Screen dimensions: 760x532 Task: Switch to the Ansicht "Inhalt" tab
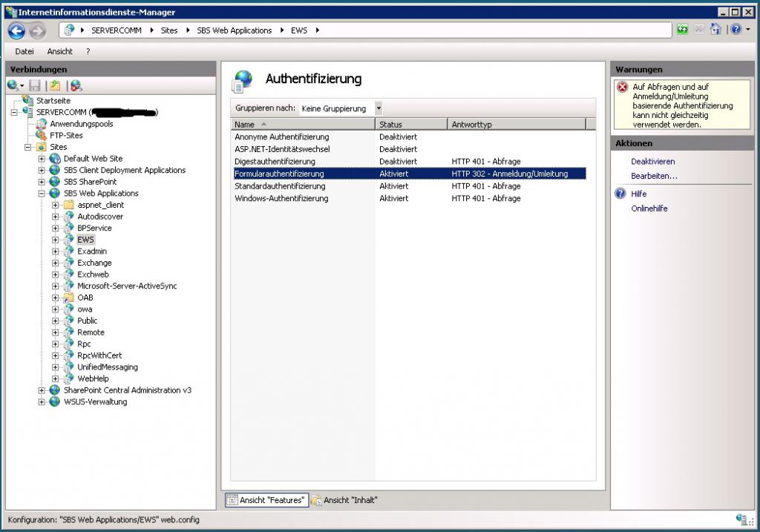(x=344, y=500)
